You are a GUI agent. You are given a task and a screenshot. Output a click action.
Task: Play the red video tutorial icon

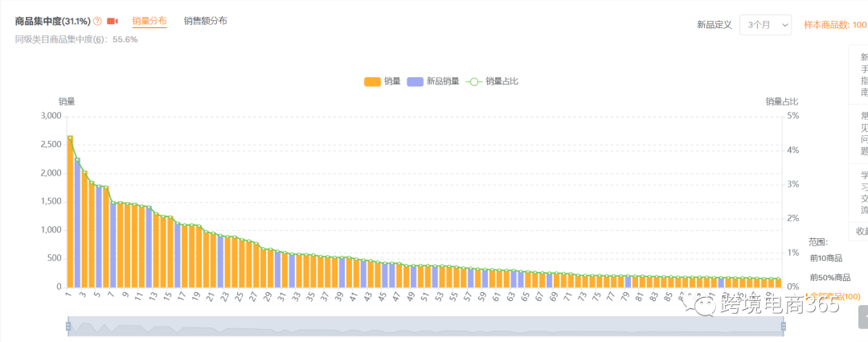click(113, 21)
